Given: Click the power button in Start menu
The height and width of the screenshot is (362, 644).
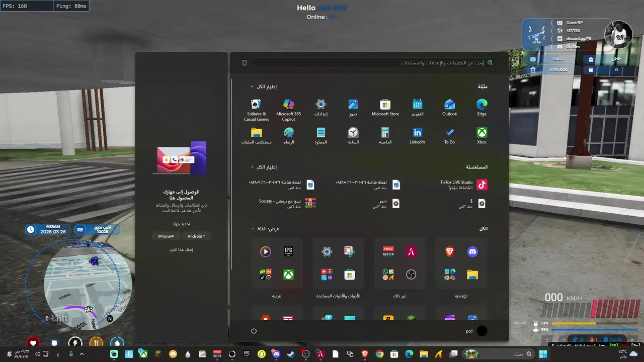Looking at the screenshot, I should tap(254, 331).
